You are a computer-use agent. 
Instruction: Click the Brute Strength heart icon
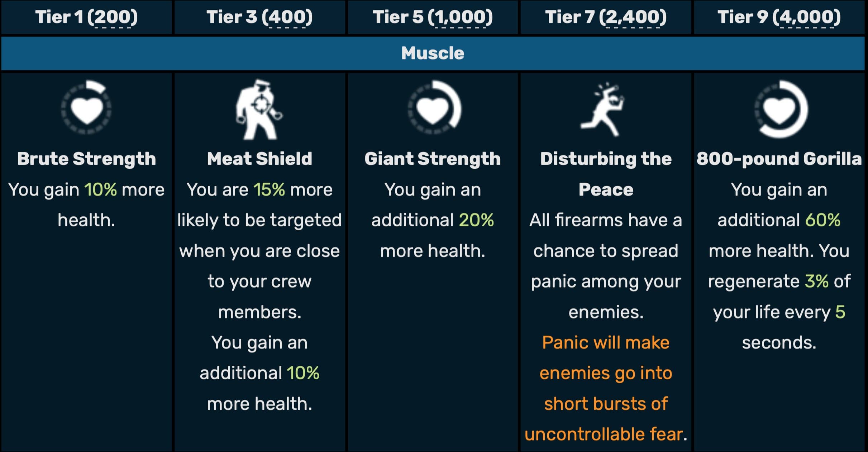[x=86, y=107]
